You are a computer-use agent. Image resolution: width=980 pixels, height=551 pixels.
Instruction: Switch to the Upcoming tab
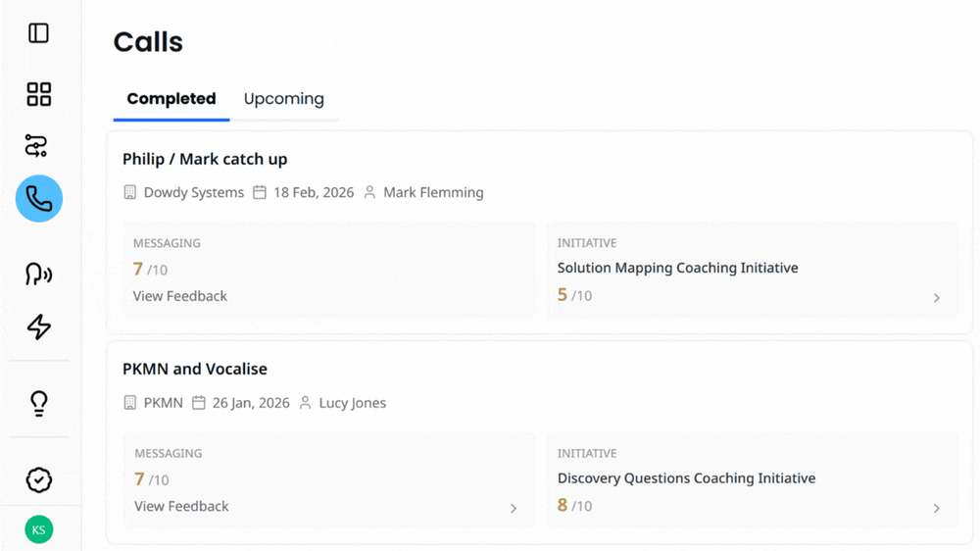pos(283,99)
